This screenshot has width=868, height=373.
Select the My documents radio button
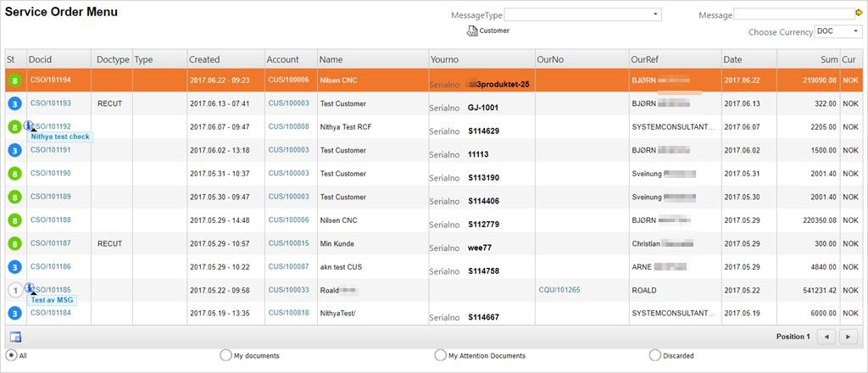pos(225,355)
